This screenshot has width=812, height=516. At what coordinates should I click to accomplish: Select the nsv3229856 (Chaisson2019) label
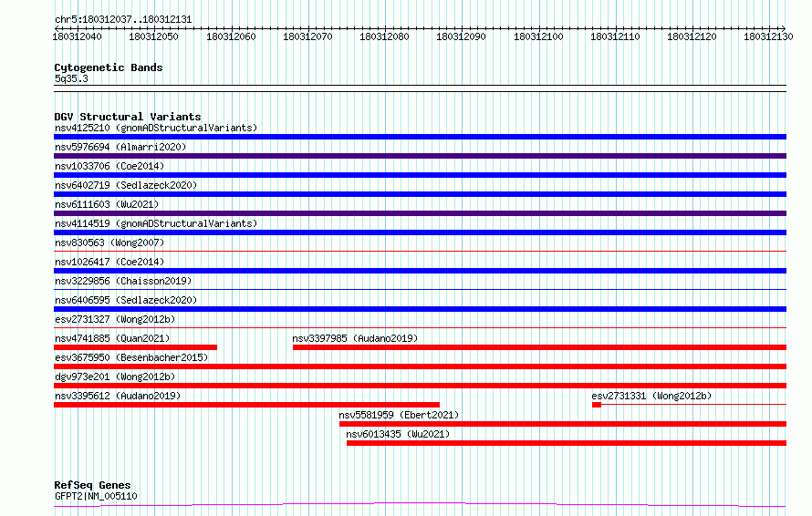pyautogui.click(x=123, y=281)
